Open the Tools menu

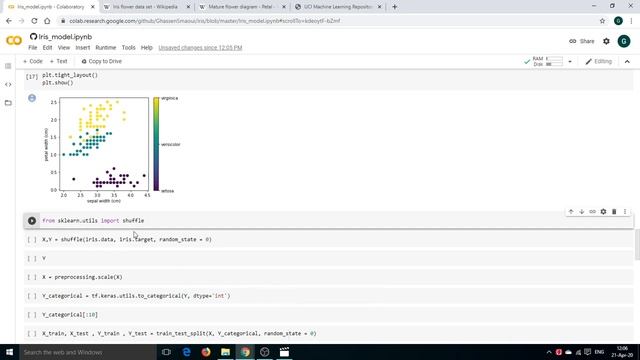click(129, 48)
